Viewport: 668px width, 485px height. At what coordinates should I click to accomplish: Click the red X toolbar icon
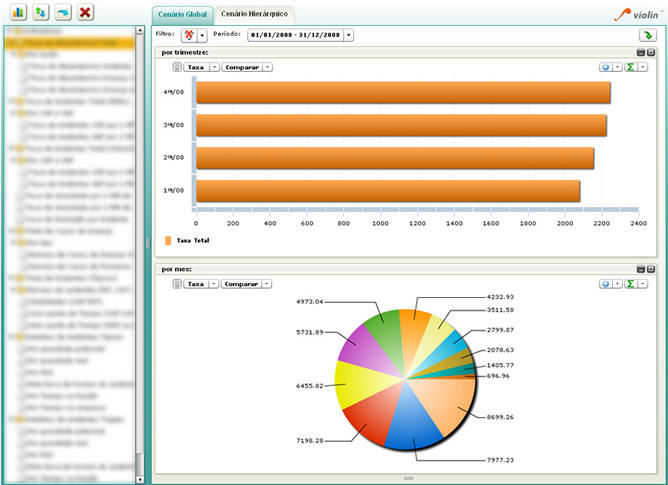[85, 12]
